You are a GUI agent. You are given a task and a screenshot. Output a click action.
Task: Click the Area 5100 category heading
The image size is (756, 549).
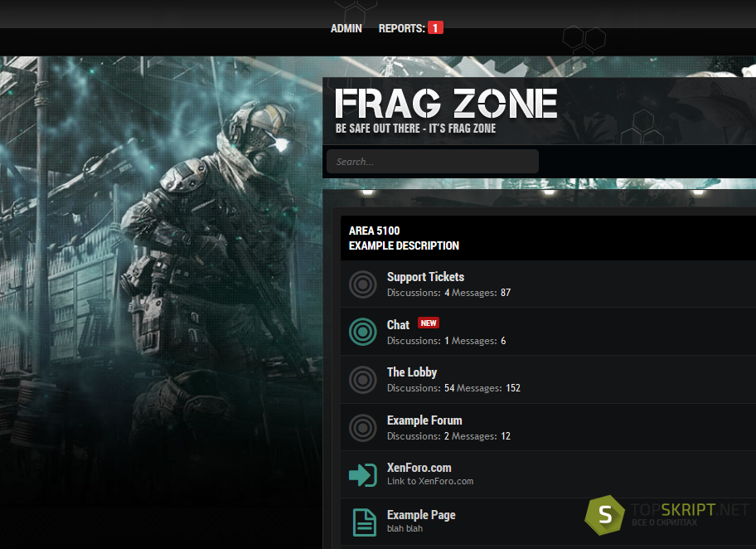[x=374, y=231]
